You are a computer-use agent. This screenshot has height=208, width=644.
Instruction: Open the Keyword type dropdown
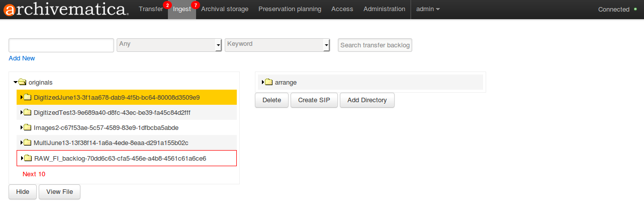(x=278, y=45)
